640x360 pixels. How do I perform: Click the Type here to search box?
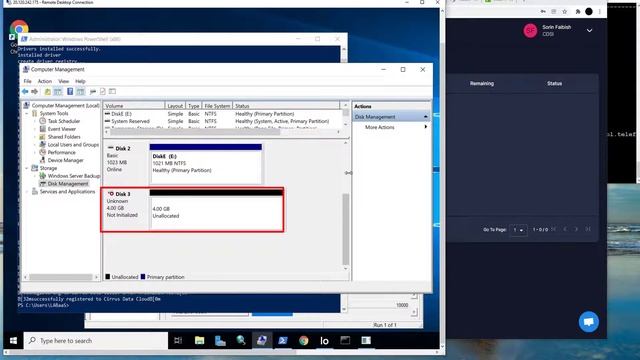(96, 340)
